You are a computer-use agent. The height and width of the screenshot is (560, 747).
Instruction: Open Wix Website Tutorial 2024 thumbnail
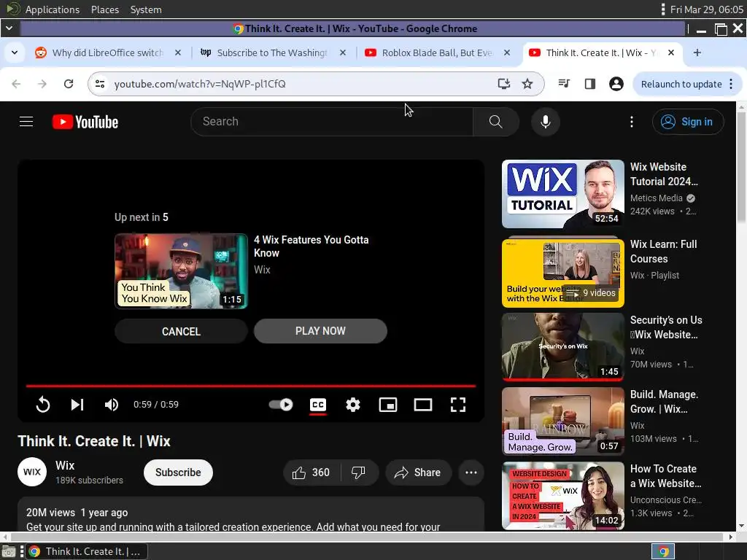562,194
